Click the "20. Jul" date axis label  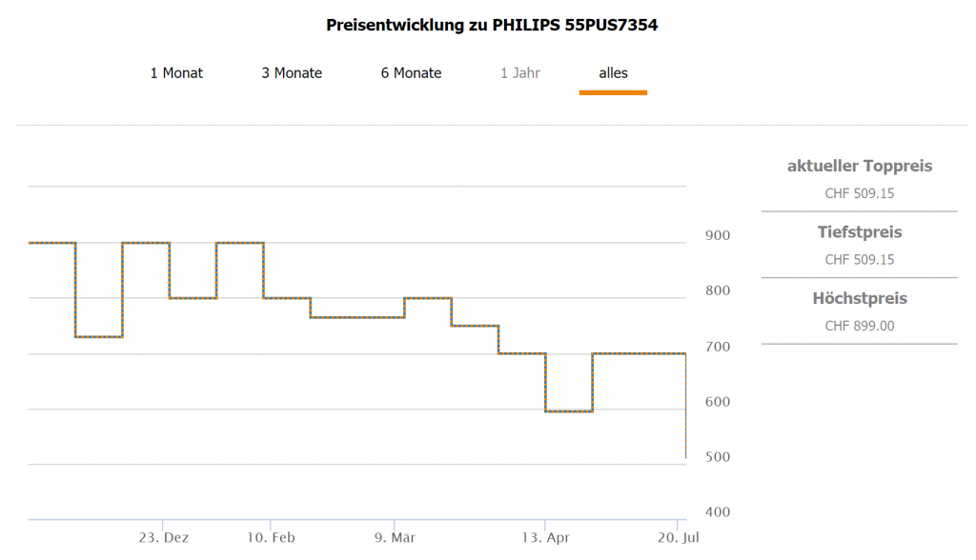pyautogui.click(x=677, y=538)
